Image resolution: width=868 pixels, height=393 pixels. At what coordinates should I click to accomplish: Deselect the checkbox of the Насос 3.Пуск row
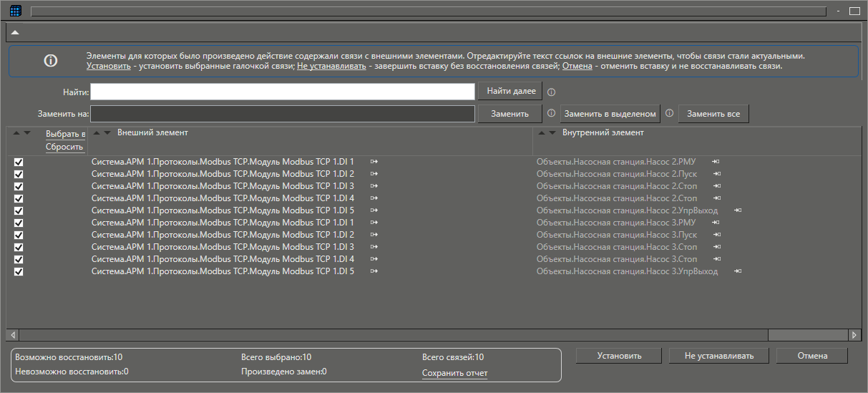tap(19, 235)
